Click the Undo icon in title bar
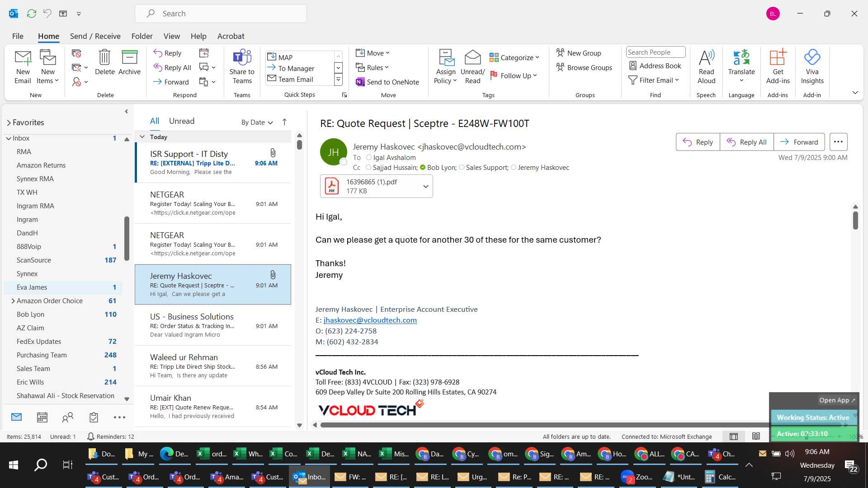The height and width of the screenshot is (488, 868). pyautogui.click(x=47, y=14)
